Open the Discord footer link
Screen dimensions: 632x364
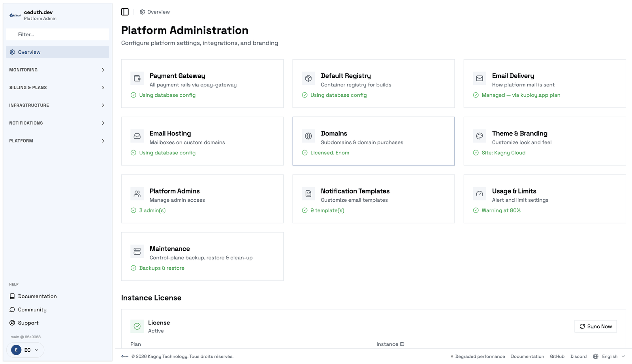578,356
